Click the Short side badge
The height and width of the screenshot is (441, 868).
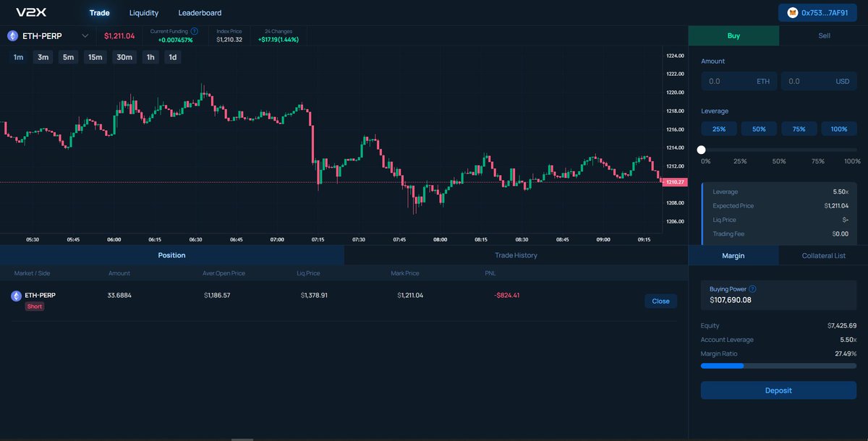[34, 307]
